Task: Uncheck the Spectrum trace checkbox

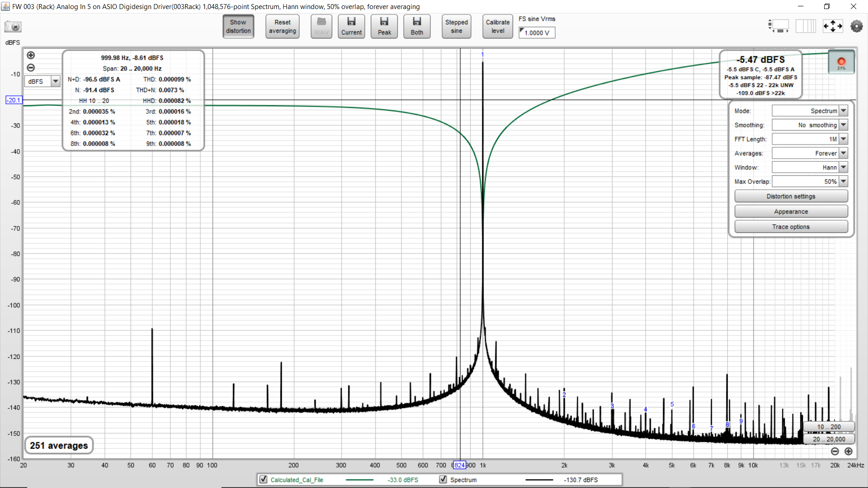Action: [443, 479]
